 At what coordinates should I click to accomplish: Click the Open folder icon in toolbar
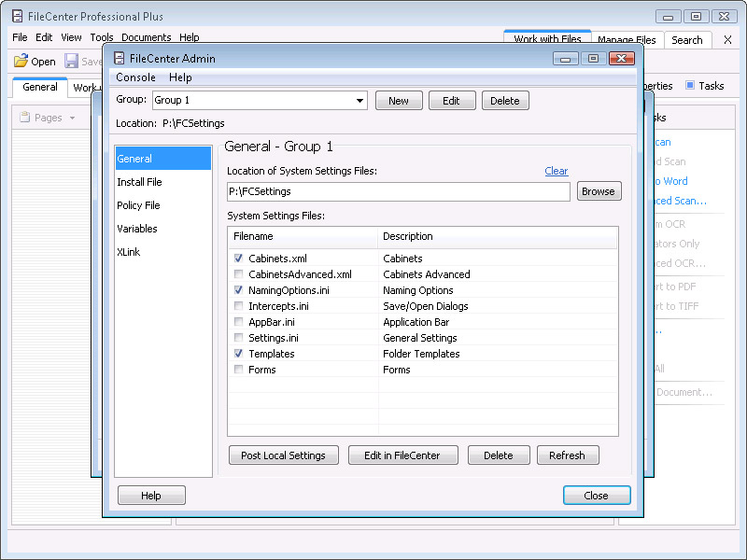pyautogui.click(x=21, y=62)
